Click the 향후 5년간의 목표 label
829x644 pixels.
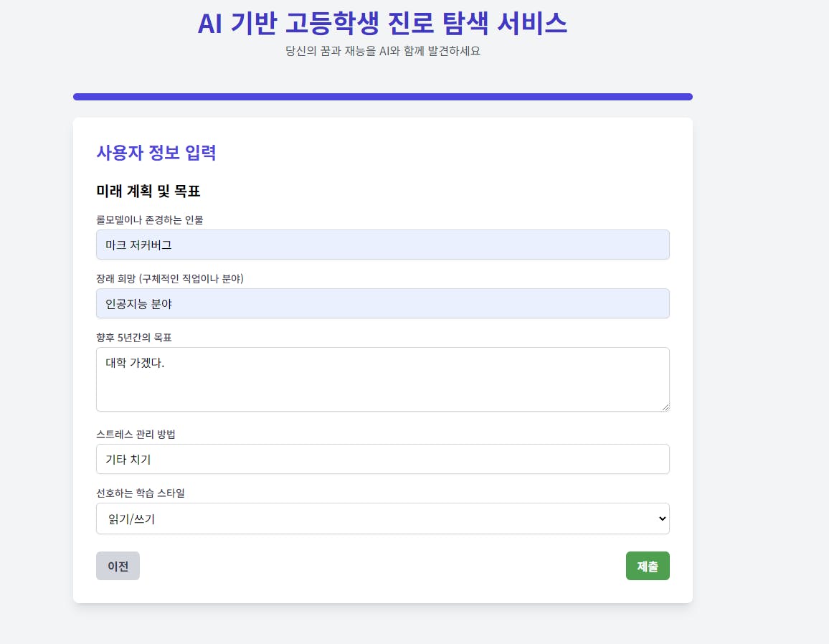(x=134, y=338)
